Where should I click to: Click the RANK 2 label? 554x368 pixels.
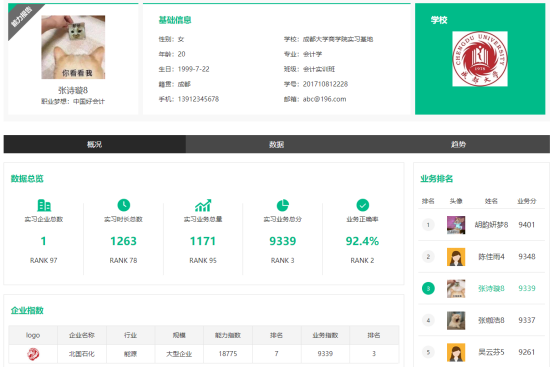[362, 260]
